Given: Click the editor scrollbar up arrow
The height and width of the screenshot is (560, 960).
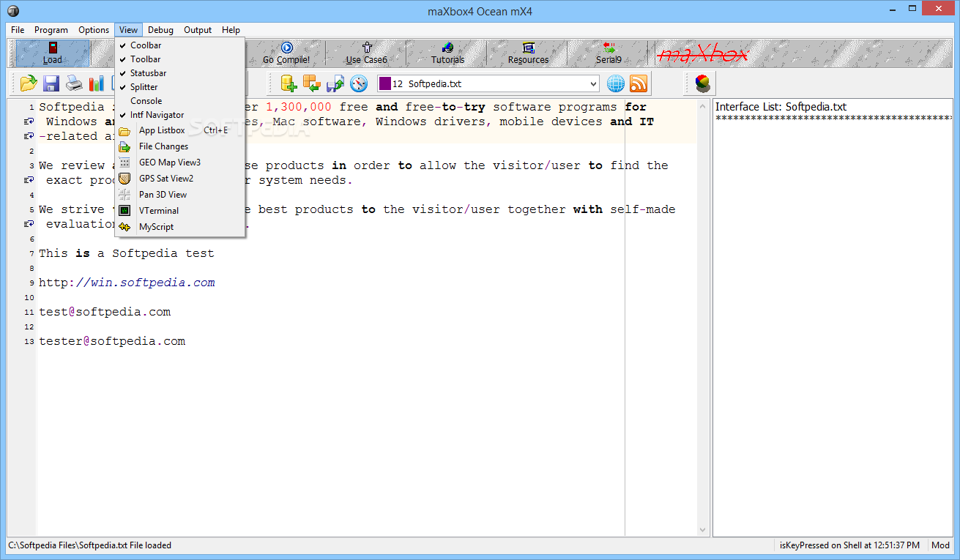Looking at the screenshot, I should click(704, 105).
